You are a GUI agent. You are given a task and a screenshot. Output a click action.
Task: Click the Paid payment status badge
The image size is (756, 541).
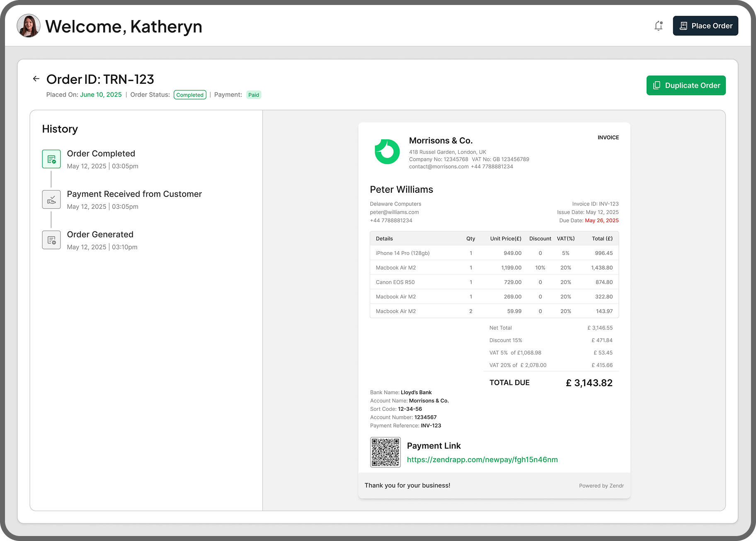(x=254, y=95)
